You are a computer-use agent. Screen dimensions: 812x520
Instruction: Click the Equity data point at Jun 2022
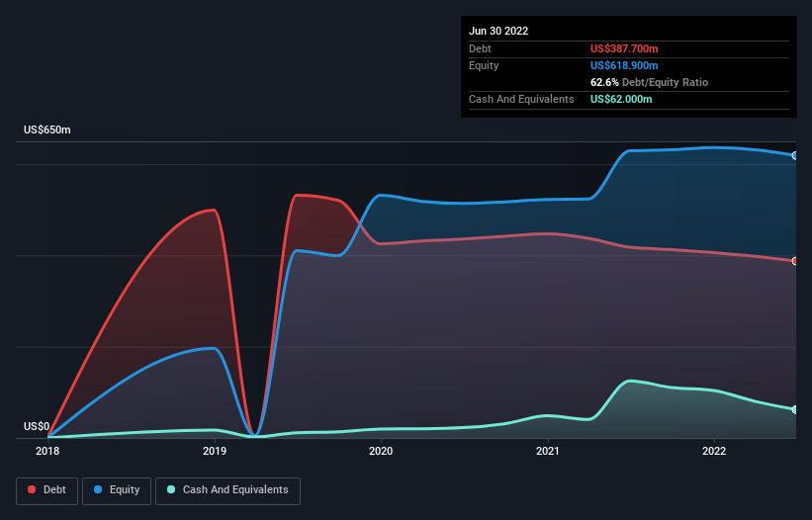794,156
